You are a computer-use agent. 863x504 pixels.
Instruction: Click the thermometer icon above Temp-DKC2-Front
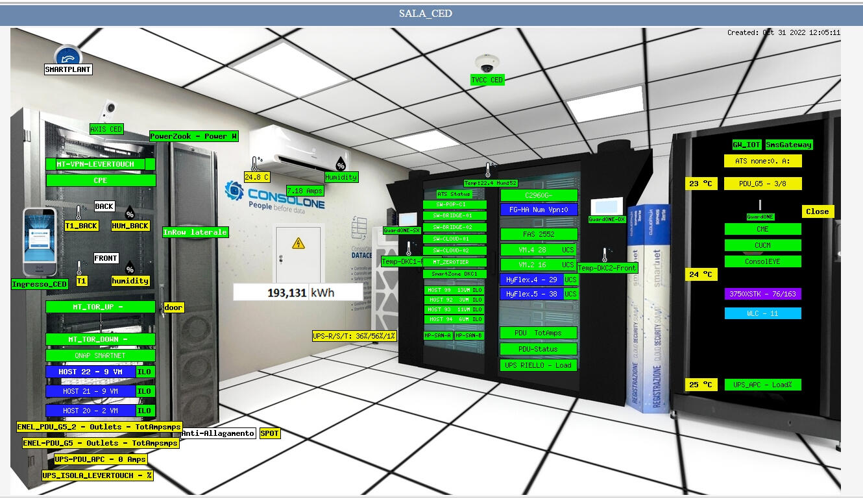pyautogui.click(x=608, y=255)
